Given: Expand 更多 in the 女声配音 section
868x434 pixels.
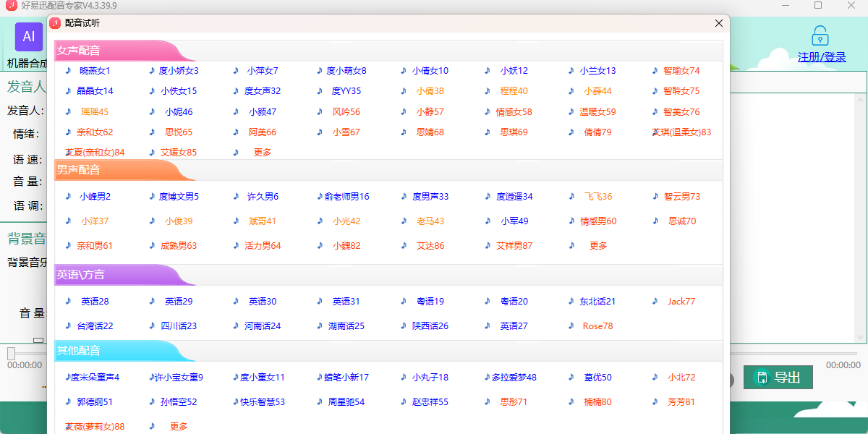Looking at the screenshot, I should [263, 153].
